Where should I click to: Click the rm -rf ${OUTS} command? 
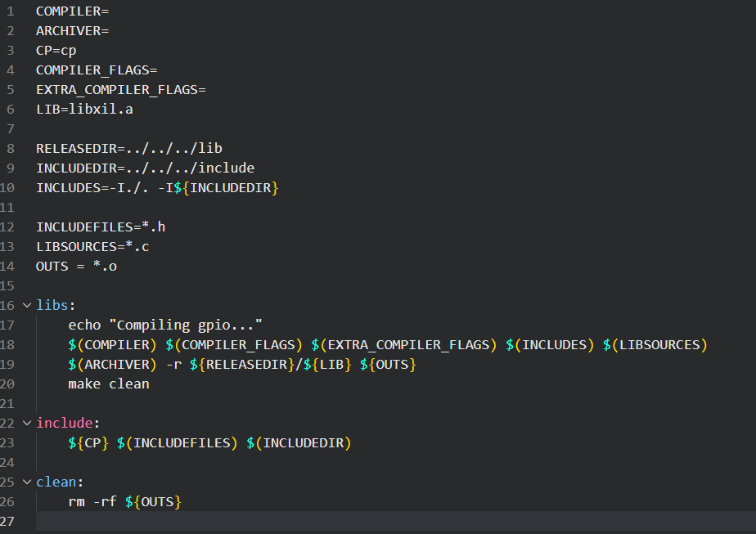[124, 502]
